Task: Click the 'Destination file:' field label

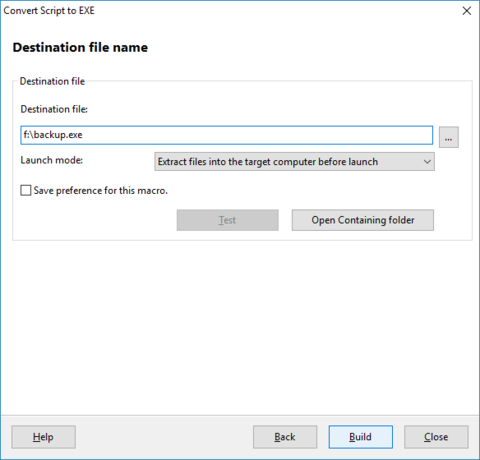Action: [54, 109]
